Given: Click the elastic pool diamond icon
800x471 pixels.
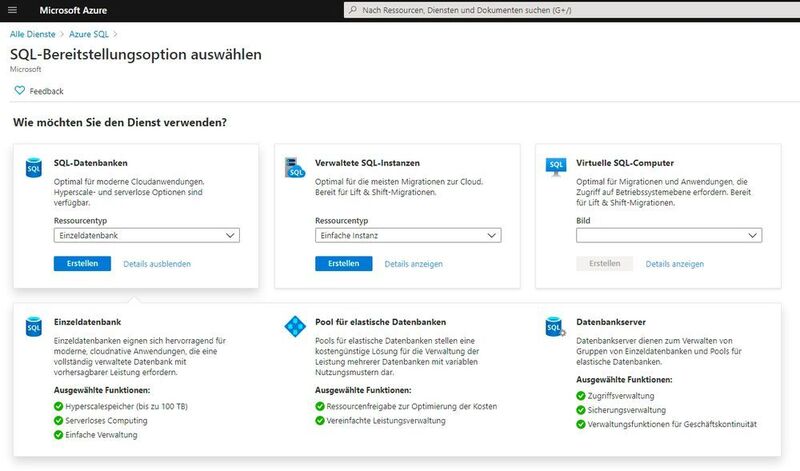Looking at the screenshot, I should [295, 327].
